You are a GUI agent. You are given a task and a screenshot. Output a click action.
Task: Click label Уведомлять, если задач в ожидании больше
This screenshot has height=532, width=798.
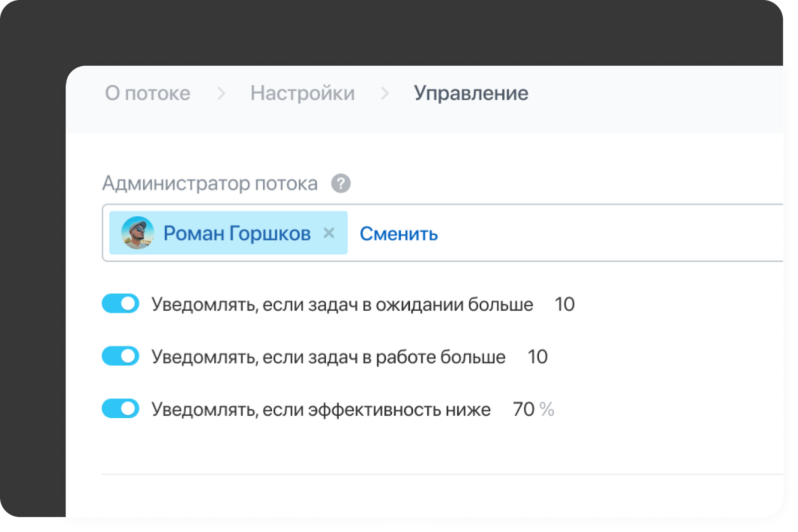[x=343, y=304]
